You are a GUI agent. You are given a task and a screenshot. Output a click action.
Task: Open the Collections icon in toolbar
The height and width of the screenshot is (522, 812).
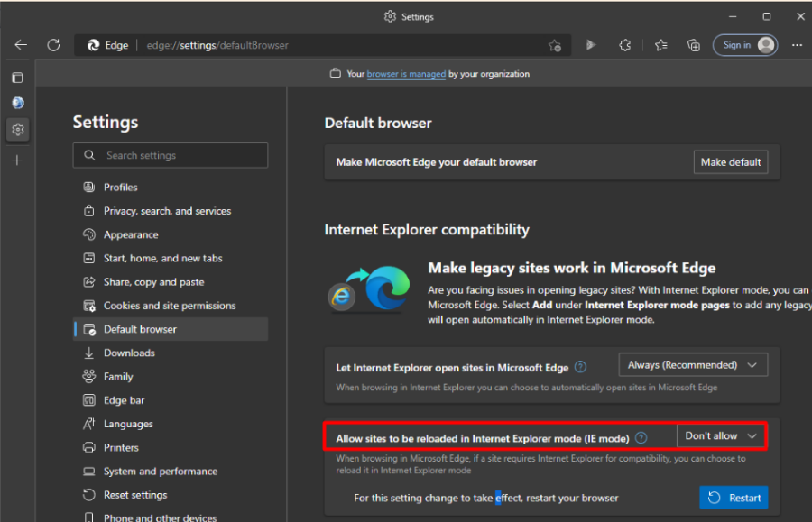tap(694, 45)
